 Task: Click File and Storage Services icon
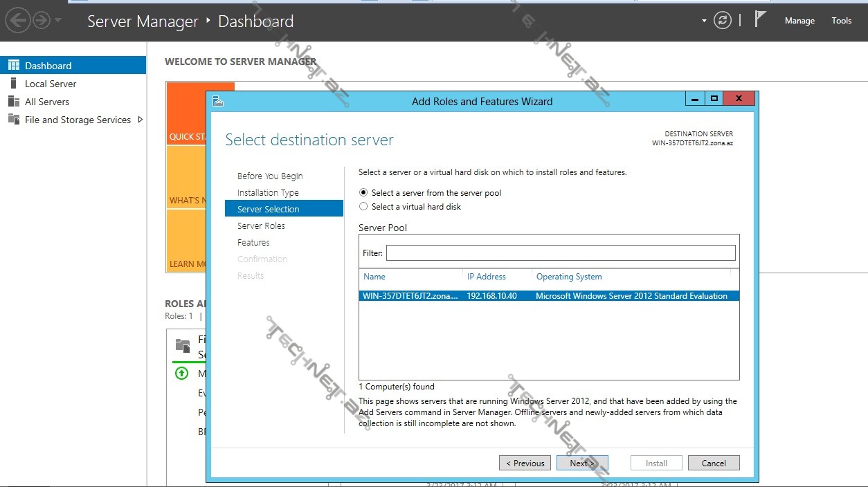coord(13,120)
